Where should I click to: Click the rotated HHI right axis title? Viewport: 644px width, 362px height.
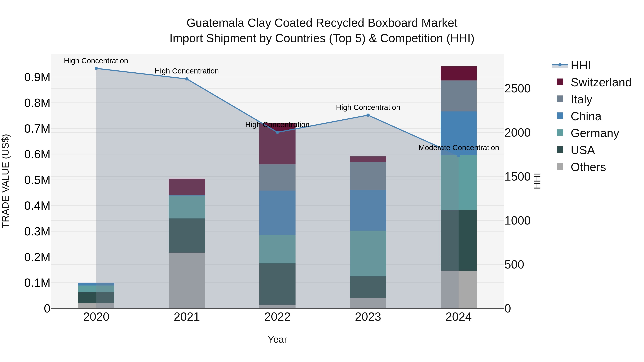537,181
